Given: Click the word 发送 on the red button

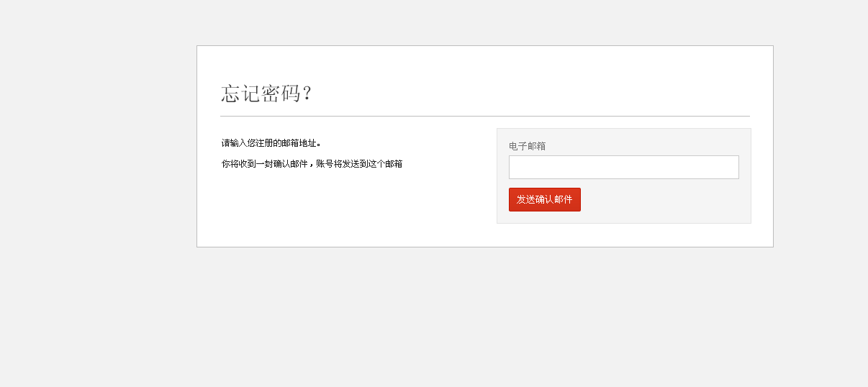Looking at the screenshot, I should [x=526, y=200].
